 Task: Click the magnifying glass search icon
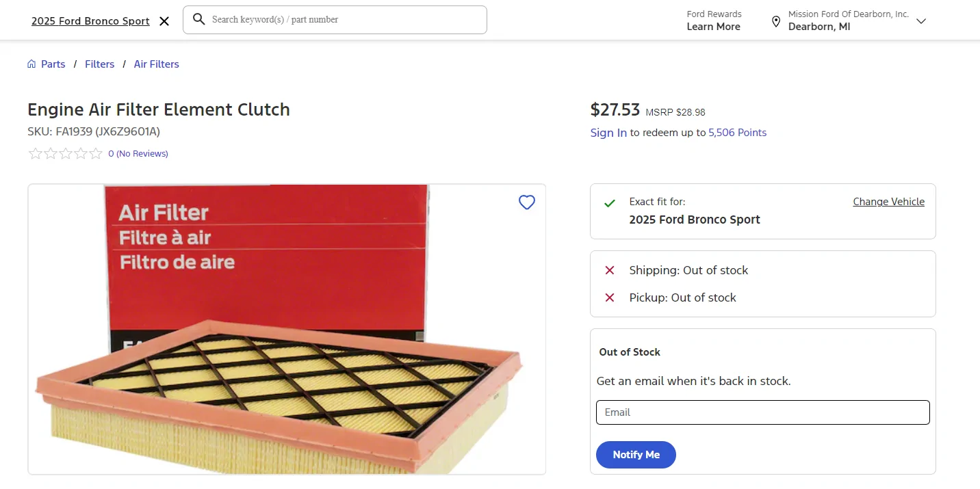199,19
